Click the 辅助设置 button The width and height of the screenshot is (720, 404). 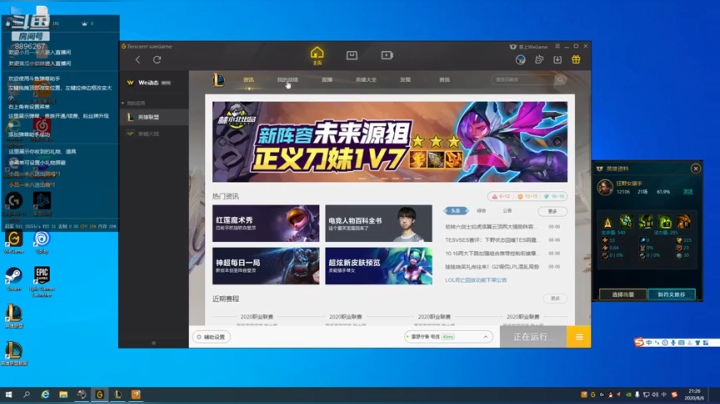211,337
